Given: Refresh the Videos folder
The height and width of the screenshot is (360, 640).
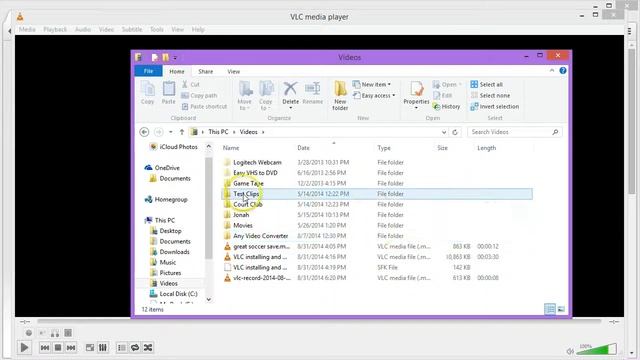Looking at the screenshot, I should 455,132.
